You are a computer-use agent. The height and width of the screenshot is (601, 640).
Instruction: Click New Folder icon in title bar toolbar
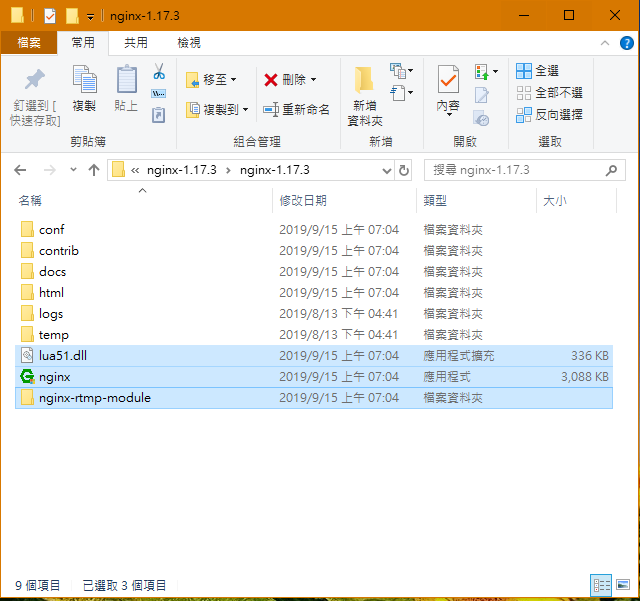pyautogui.click(x=72, y=16)
